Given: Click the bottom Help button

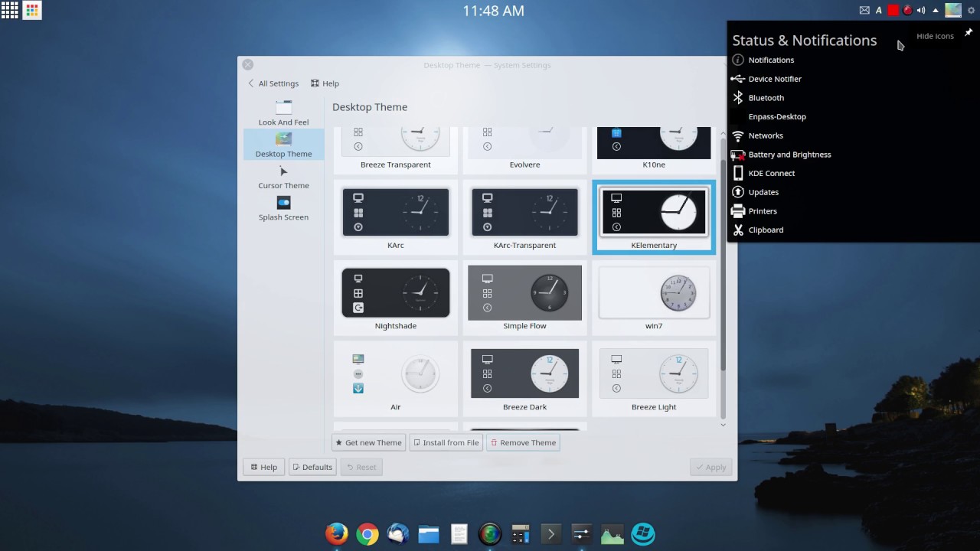Looking at the screenshot, I should coord(263,467).
